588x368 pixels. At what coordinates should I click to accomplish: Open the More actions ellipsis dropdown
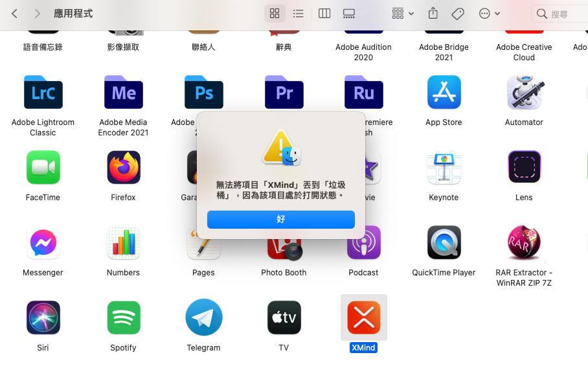(x=490, y=14)
